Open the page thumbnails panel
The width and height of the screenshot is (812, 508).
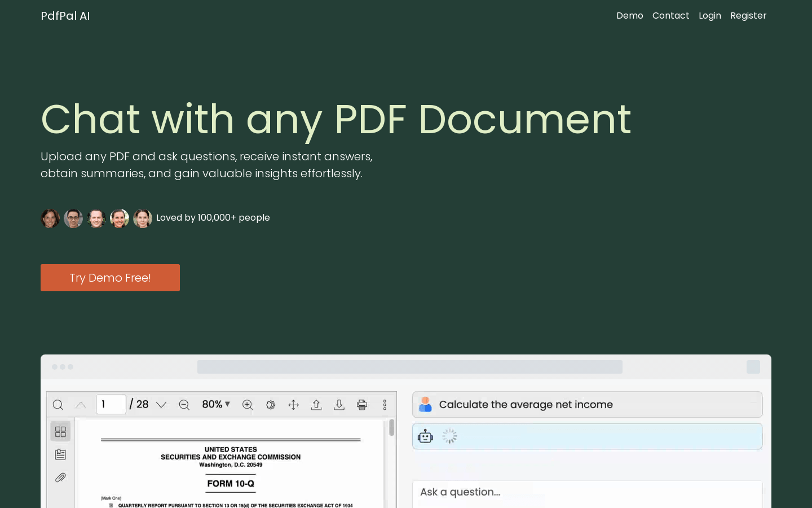pyautogui.click(x=60, y=431)
